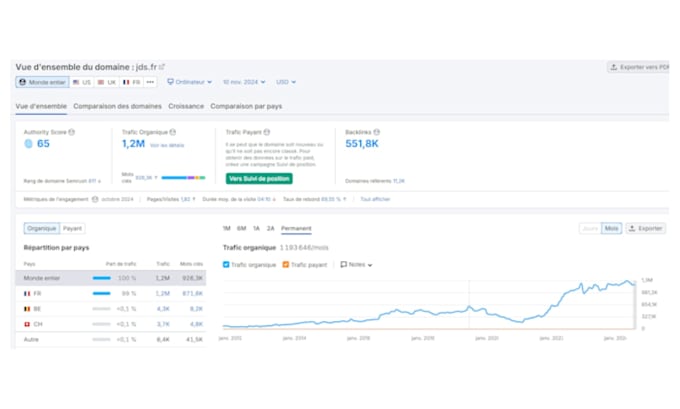
Task: Open the 551,8K backlinks value
Action: coord(362,144)
